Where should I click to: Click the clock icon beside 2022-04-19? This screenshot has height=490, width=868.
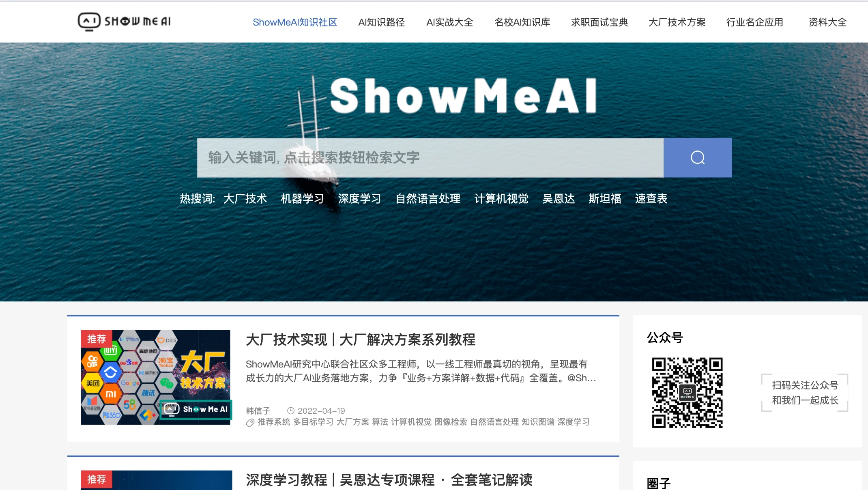291,410
